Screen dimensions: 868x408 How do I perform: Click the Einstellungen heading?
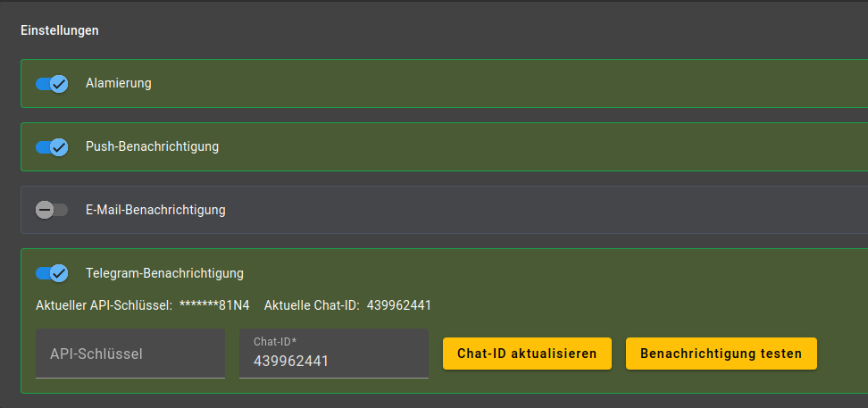click(60, 30)
